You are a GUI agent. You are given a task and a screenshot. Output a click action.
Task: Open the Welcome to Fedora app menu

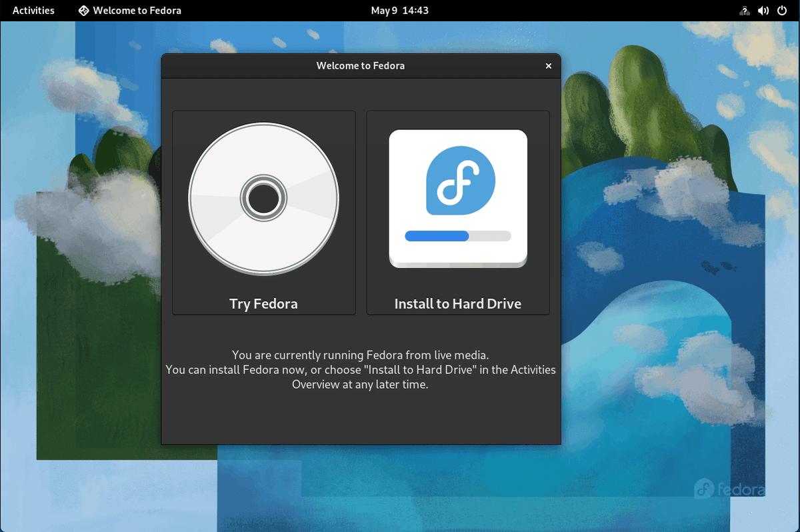coord(130,10)
